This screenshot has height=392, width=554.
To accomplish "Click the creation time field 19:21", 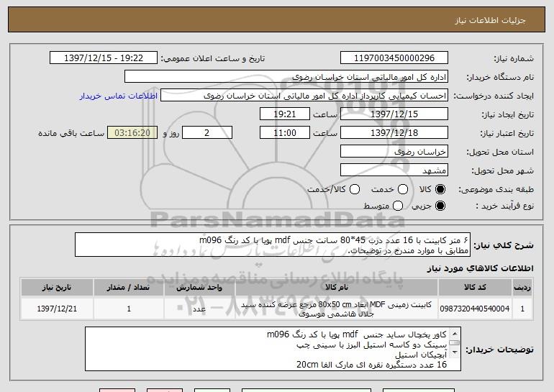I will 285,114.
